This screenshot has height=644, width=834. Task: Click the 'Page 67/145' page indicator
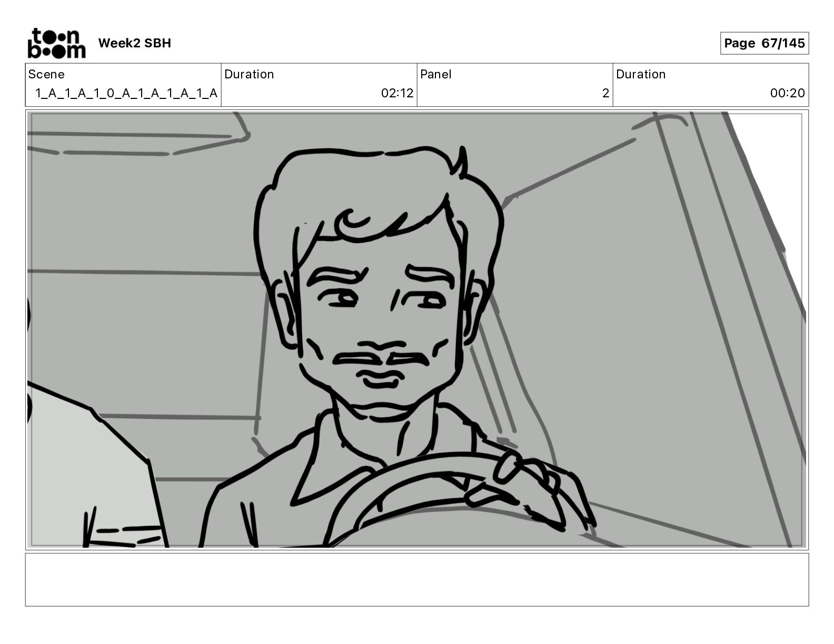tap(764, 43)
